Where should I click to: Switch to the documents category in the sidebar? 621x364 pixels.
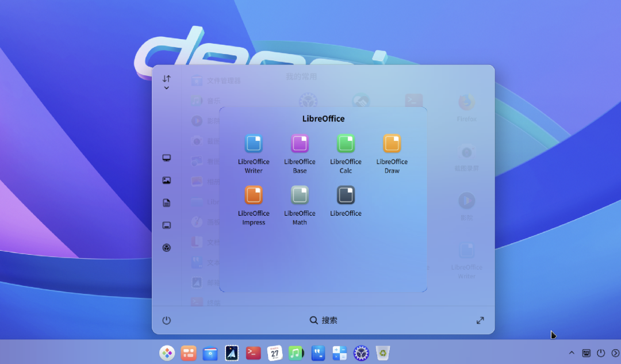(x=166, y=202)
